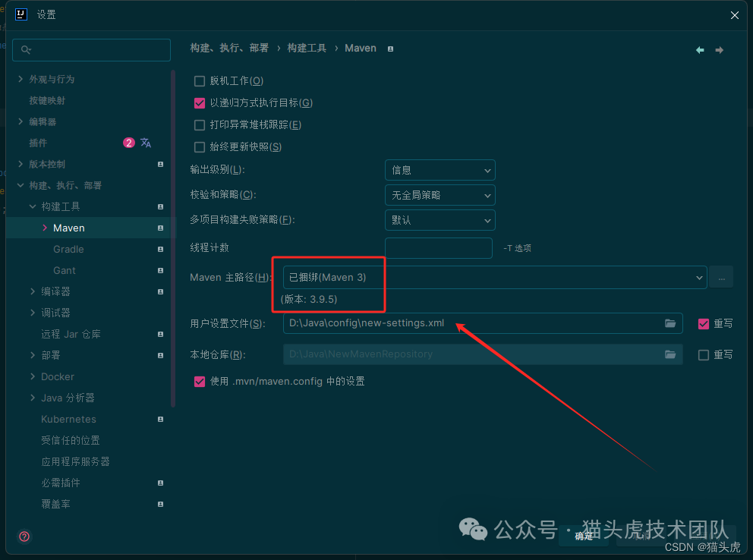Click the settings search field

[91, 50]
